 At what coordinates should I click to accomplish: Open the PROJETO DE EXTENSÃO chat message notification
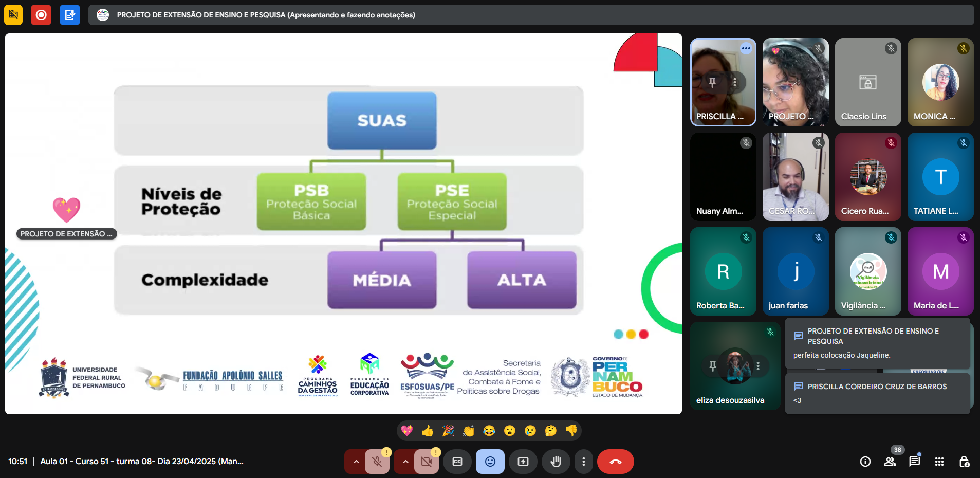point(877,343)
